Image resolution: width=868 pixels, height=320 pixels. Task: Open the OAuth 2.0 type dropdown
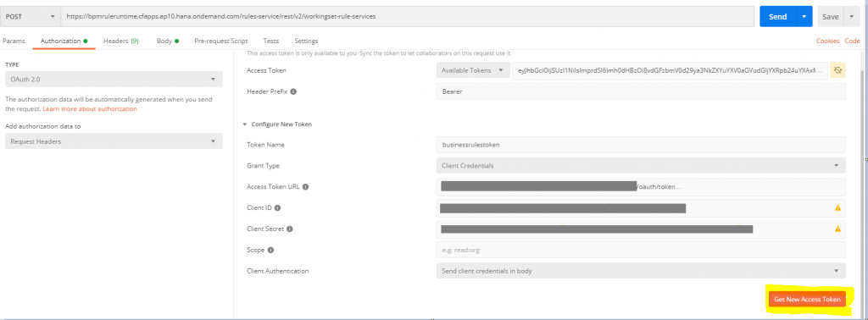coord(114,79)
